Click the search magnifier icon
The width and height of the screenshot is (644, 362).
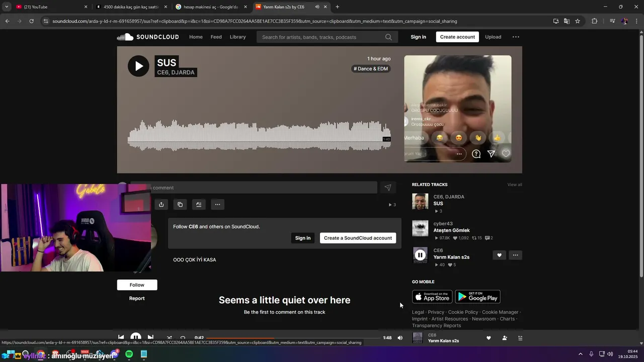point(388,37)
